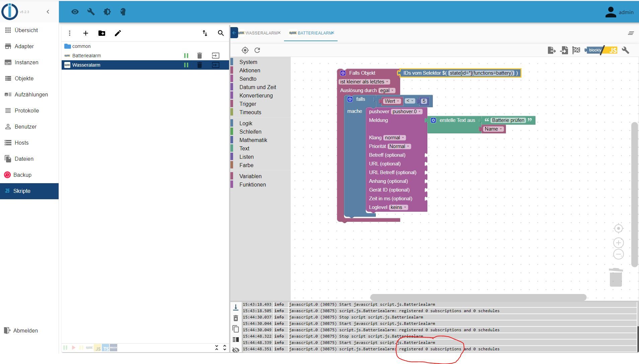Open the Logik block category
The height and width of the screenshot is (364, 639).
[246, 123]
